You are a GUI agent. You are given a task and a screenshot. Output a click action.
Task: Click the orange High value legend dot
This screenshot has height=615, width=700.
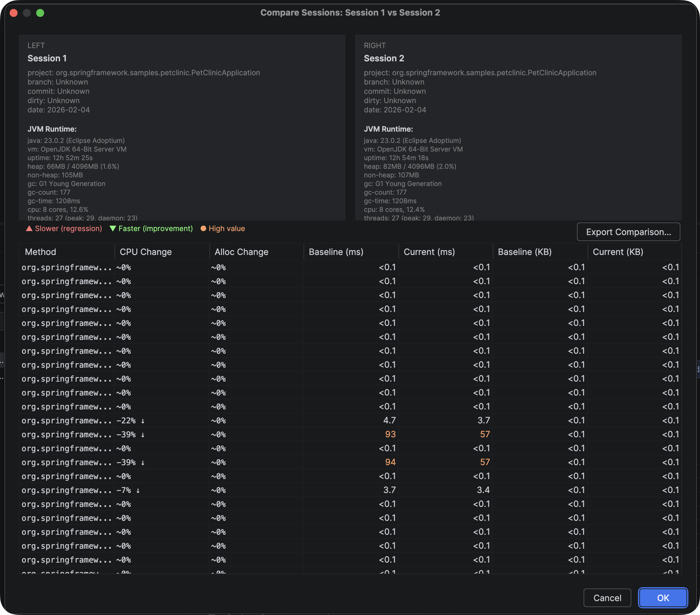click(203, 228)
